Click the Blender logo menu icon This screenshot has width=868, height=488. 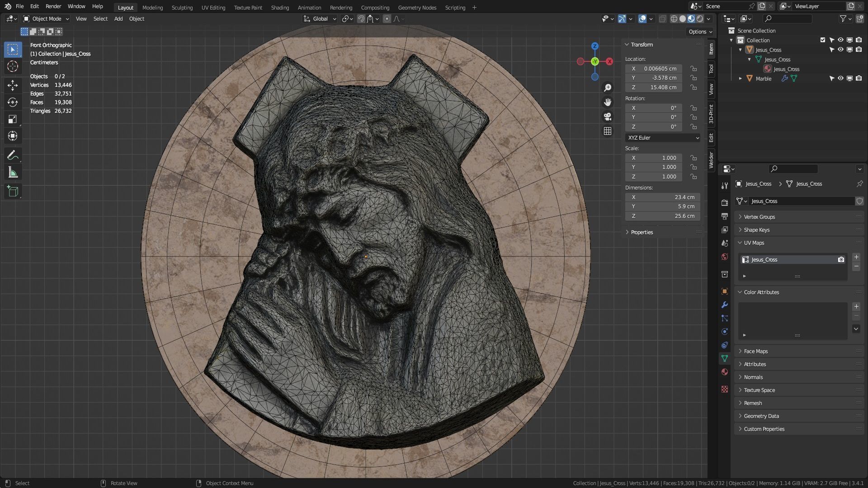pyautogui.click(x=8, y=6)
